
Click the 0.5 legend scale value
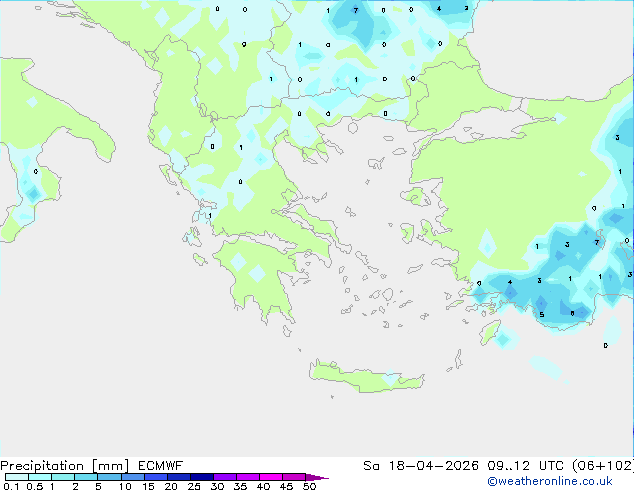tap(35, 486)
